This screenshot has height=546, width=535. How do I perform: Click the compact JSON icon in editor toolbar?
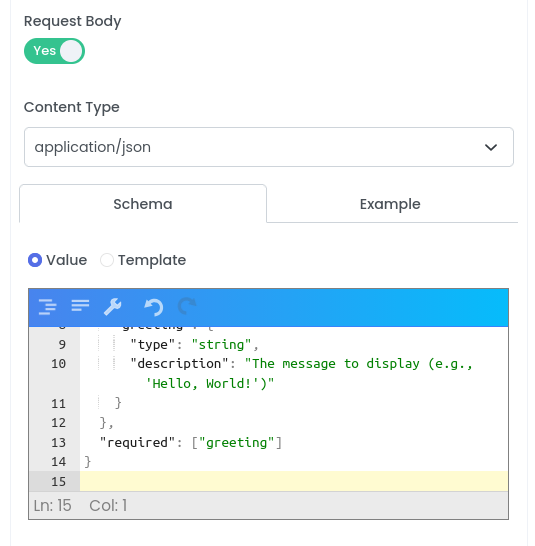[x=80, y=306]
